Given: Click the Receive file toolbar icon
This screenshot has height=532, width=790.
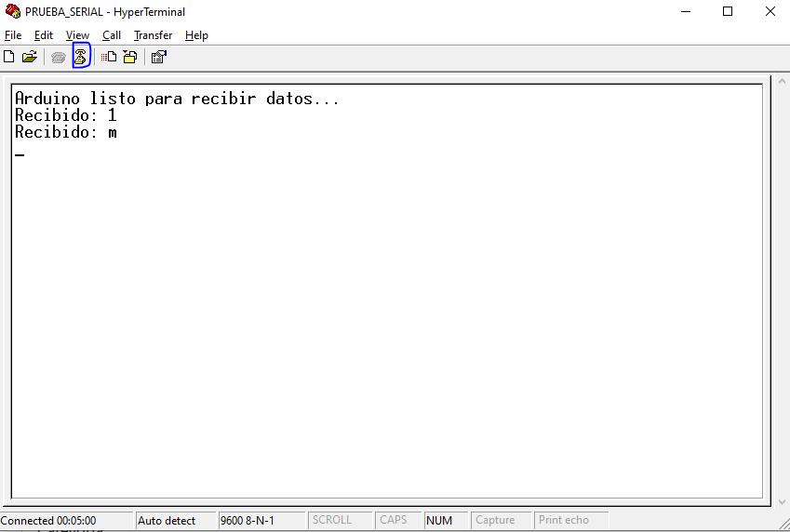Looking at the screenshot, I should point(130,57).
